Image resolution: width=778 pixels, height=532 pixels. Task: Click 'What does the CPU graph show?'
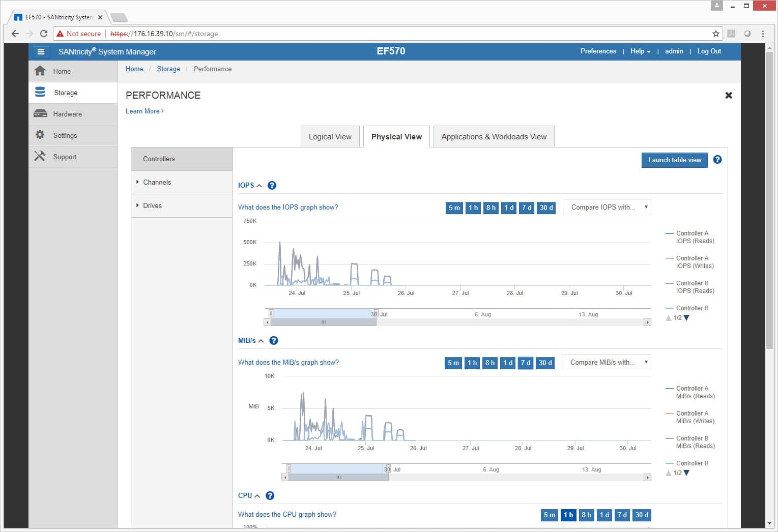(287, 515)
